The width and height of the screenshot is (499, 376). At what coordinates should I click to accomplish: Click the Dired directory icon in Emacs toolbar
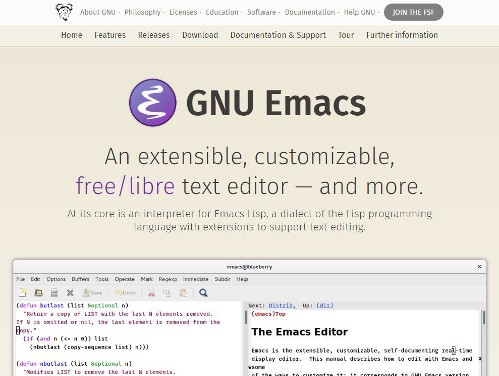pos(54,293)
